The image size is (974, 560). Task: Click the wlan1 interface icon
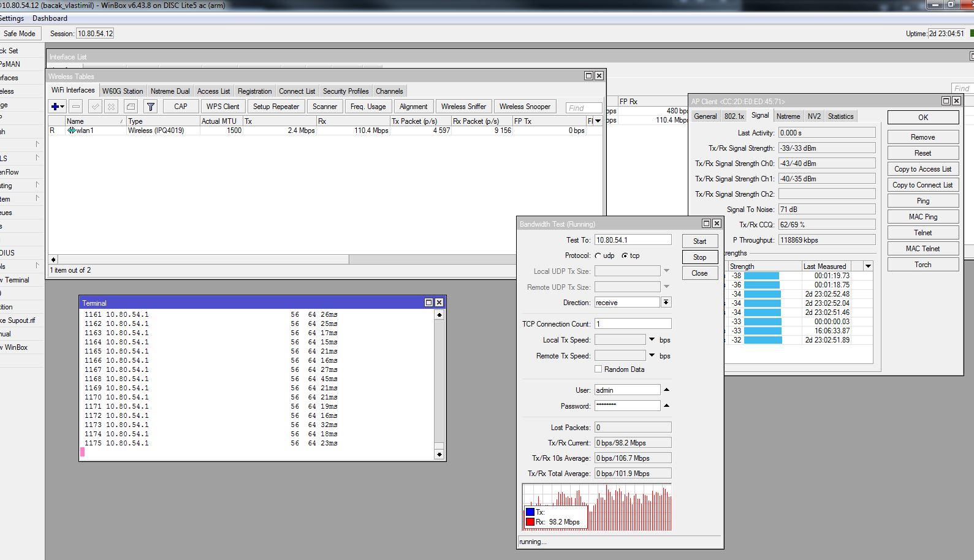click(x=71, y=131)
